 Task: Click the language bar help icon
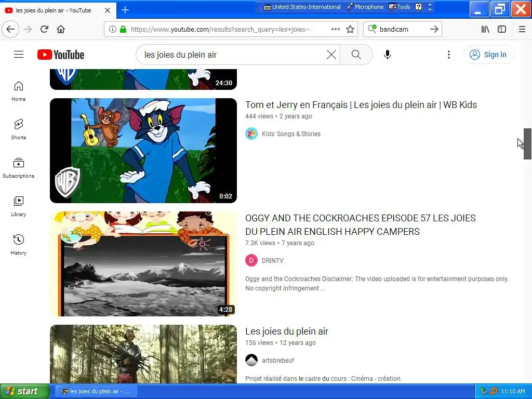point(419,7)
